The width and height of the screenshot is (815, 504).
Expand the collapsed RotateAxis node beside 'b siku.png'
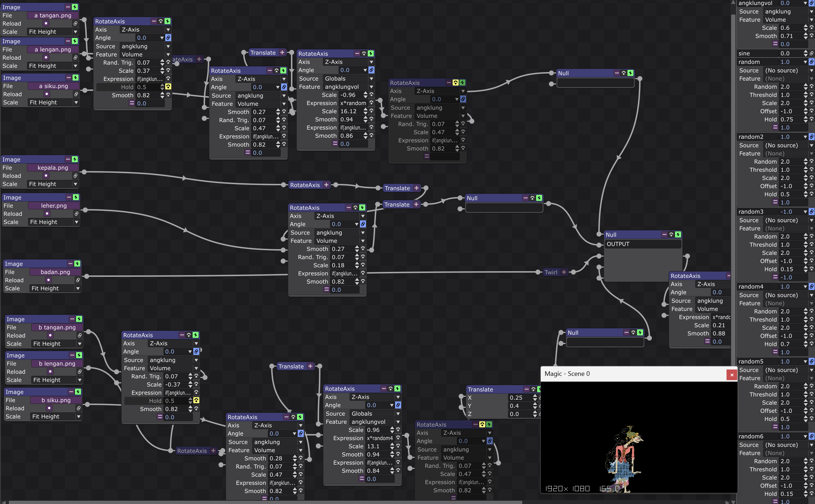tap(213, 451)
